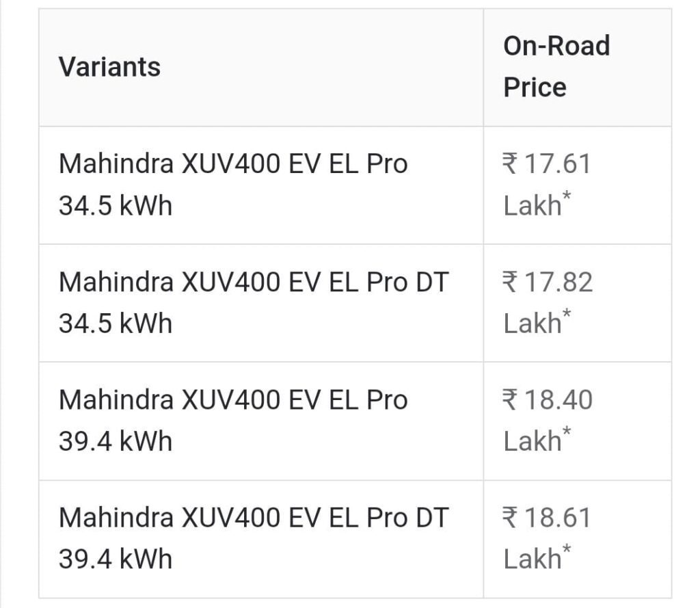Click the rupee symbol before 17.61

[511, 165]
